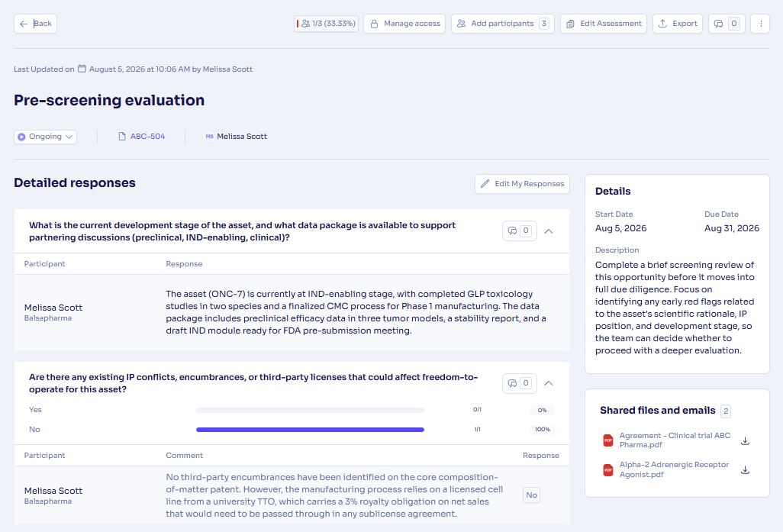
Task: Click the Yes response progress bar
Action: pyautogui.click(x=310, y=410)
